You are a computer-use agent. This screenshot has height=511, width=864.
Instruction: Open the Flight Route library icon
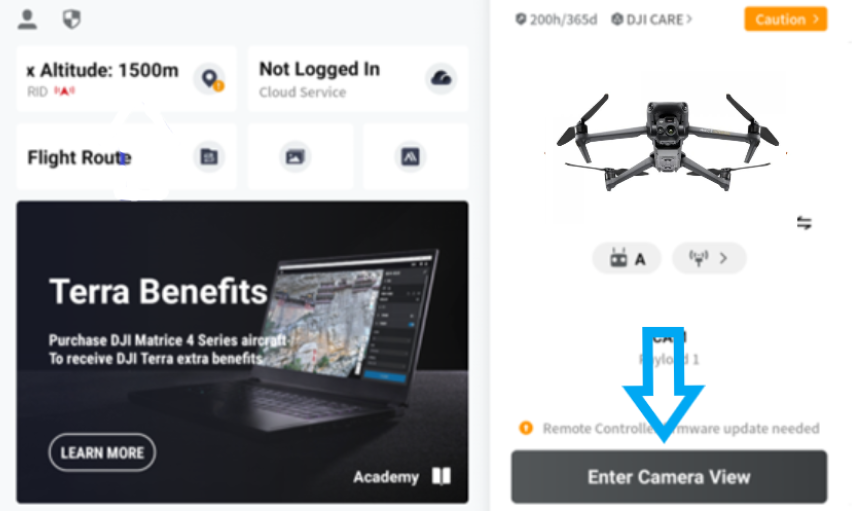pos(209,157)
